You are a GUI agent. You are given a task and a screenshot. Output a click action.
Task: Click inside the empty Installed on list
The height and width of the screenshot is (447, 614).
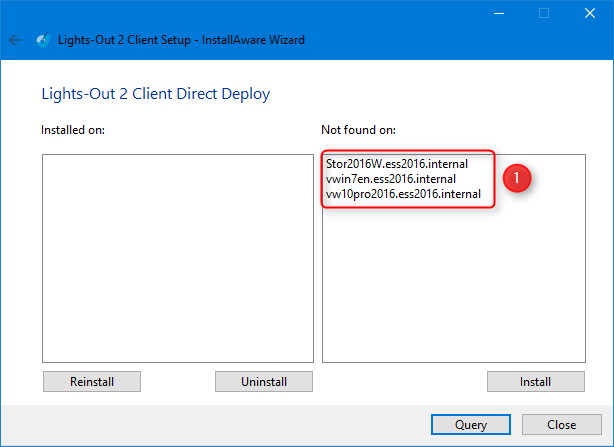coord(178,258)
